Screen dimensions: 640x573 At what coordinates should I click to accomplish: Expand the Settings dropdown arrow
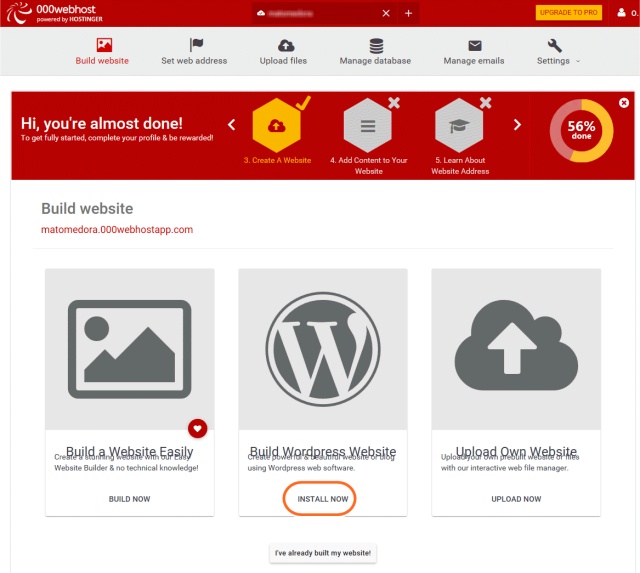(578, 61)
